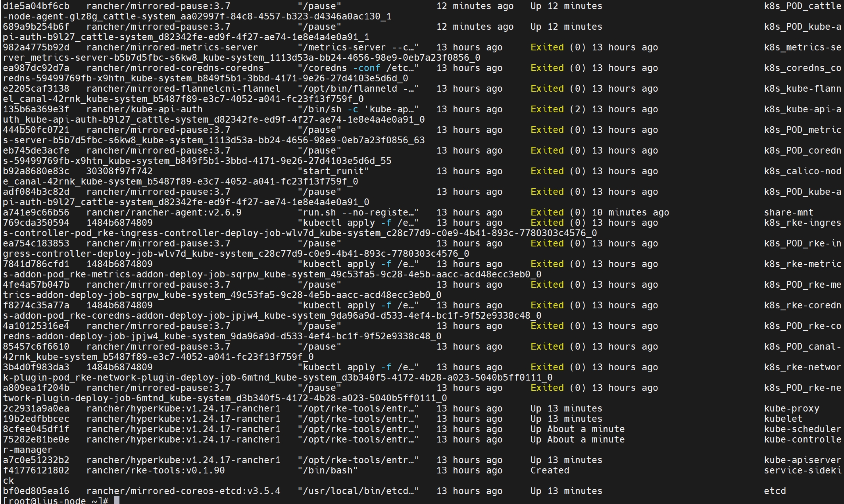
Task: Select container ID 4fe4a57b047b
Action: coord(36,285)
